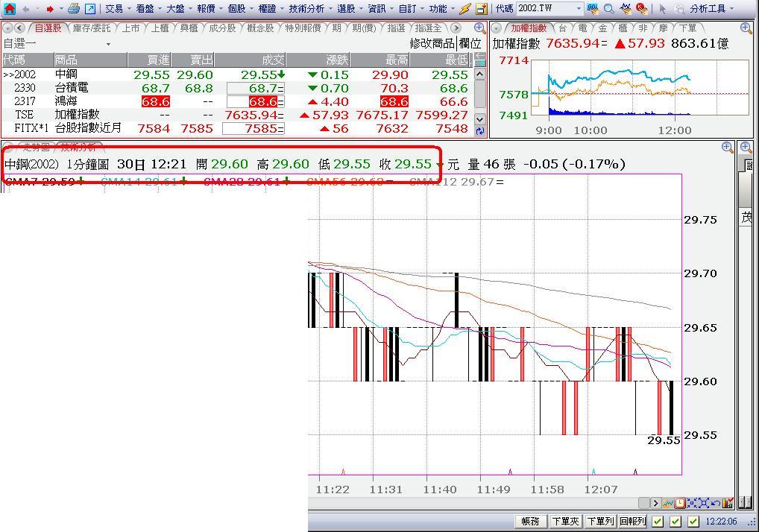The image size is (759, 532).
Task: Click the chart scroll-right chevron
Action: click(656, 504)
